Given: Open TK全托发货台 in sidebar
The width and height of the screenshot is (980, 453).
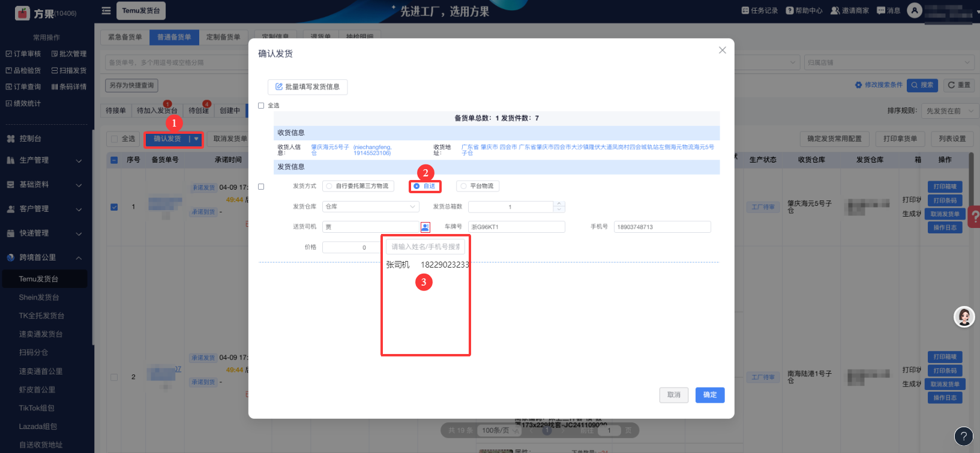Looking at the screenshot, I should click(41, 316).
